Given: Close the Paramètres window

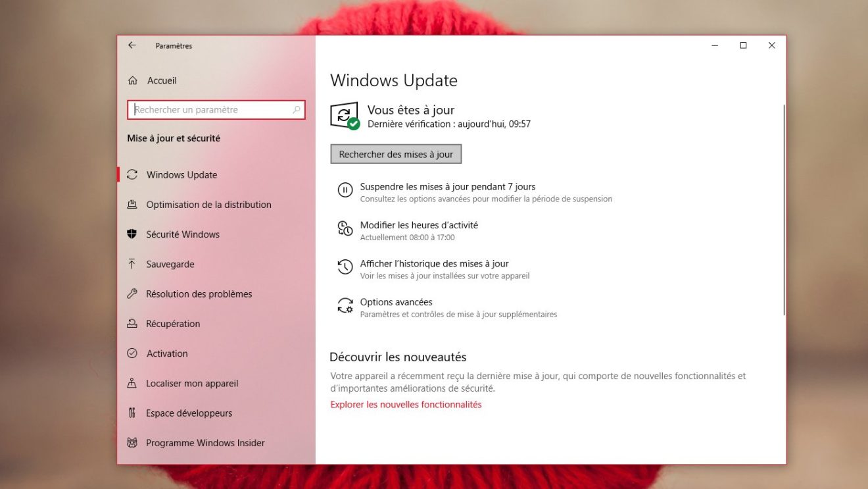Looking at the screenshot, I should point(772,45).
